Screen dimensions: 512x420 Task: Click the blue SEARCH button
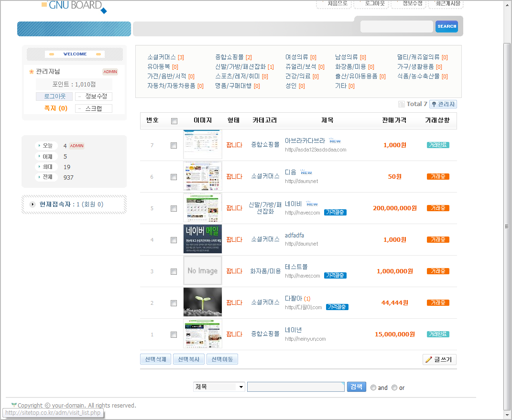click(x=447, y=27)
